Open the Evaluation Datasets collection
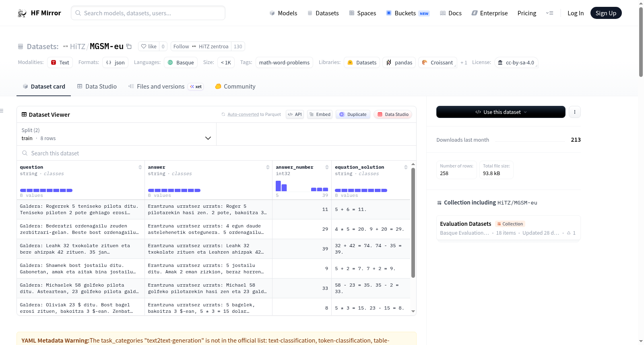The image size is (644, 345). coord(508,228)
